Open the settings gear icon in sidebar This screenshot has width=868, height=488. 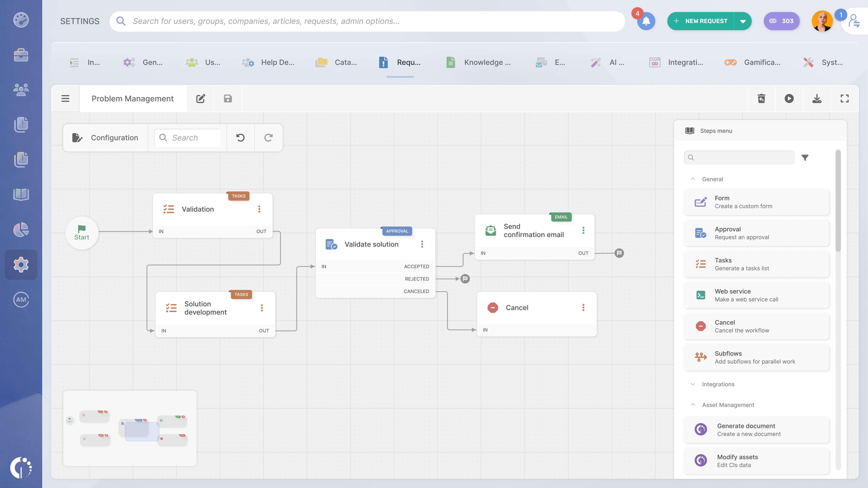click(21, 265)
